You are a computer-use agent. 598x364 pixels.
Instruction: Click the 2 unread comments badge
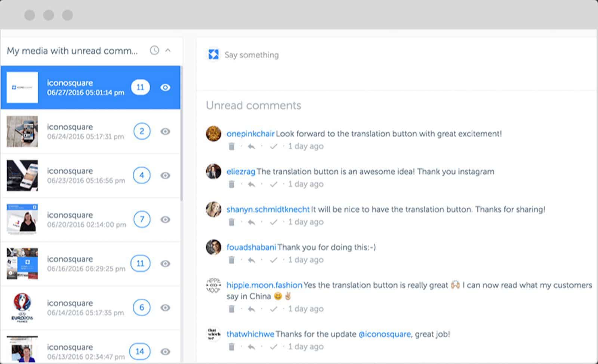coord(142,131)
